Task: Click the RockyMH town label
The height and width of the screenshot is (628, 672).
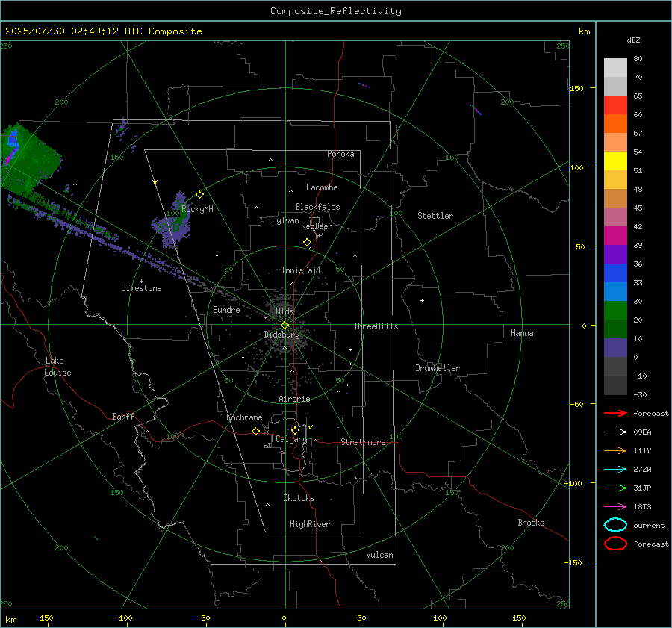Action: point(197,209)
